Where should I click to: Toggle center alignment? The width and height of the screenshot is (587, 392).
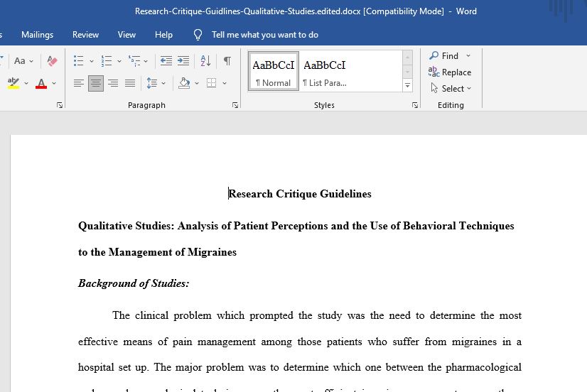pyautogui.click(x=96, y=83)
